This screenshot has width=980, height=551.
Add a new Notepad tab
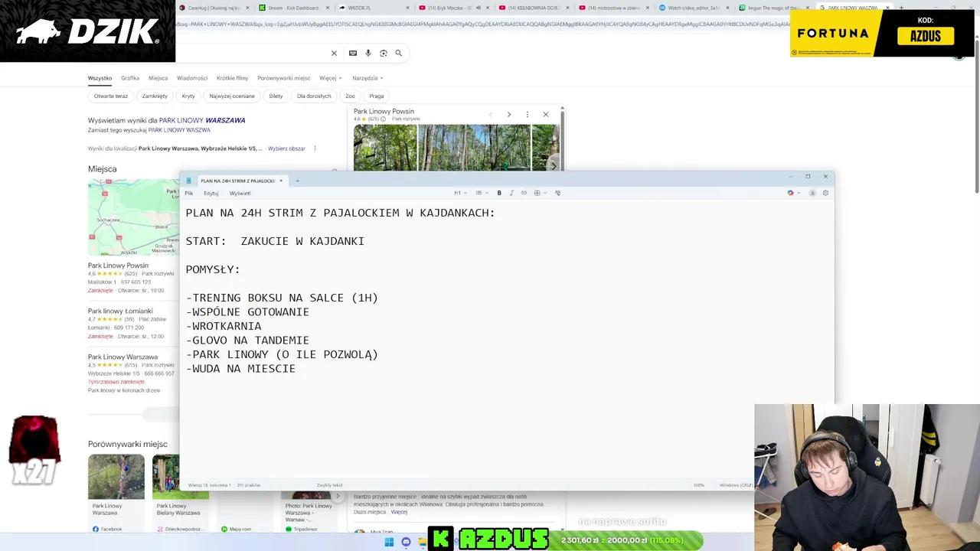(x=297, y=181)
